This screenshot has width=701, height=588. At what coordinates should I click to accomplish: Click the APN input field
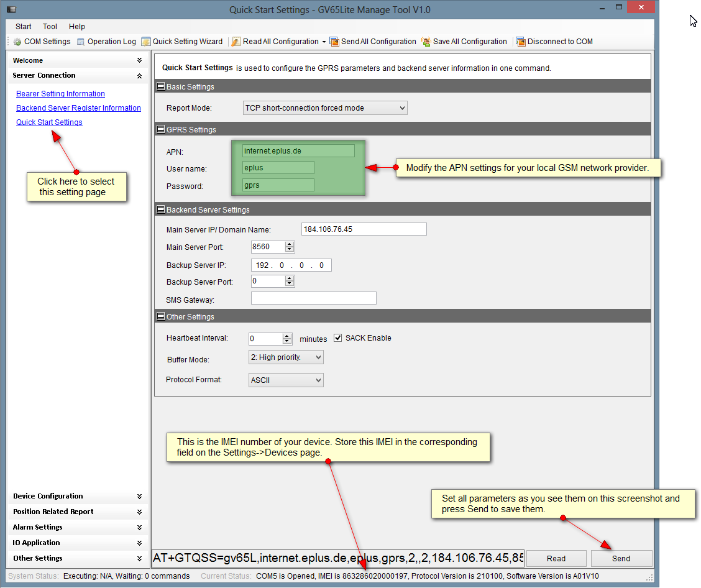pos(298,150)
